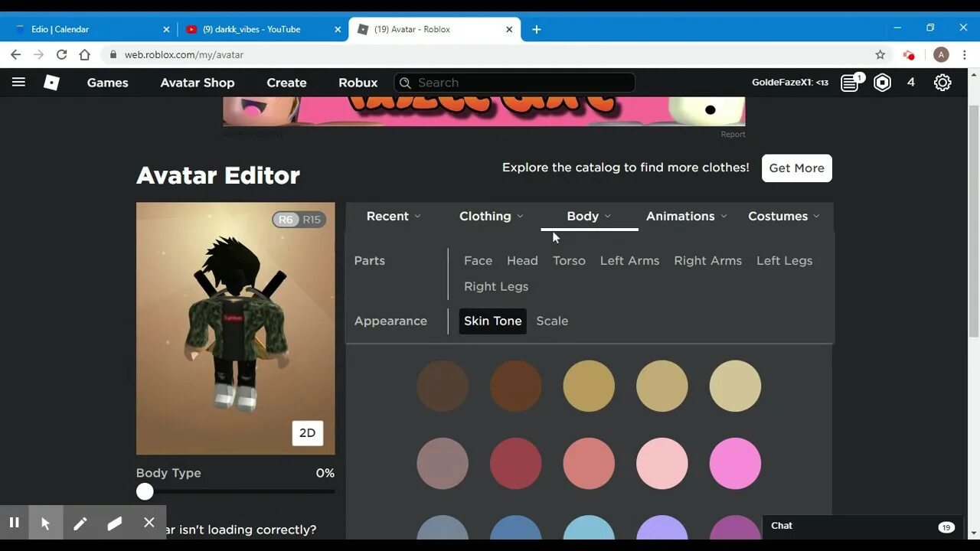980x551 pixels.
Task: Pick the crimson red skin tone swatch
Action: (x=515, y=463)
